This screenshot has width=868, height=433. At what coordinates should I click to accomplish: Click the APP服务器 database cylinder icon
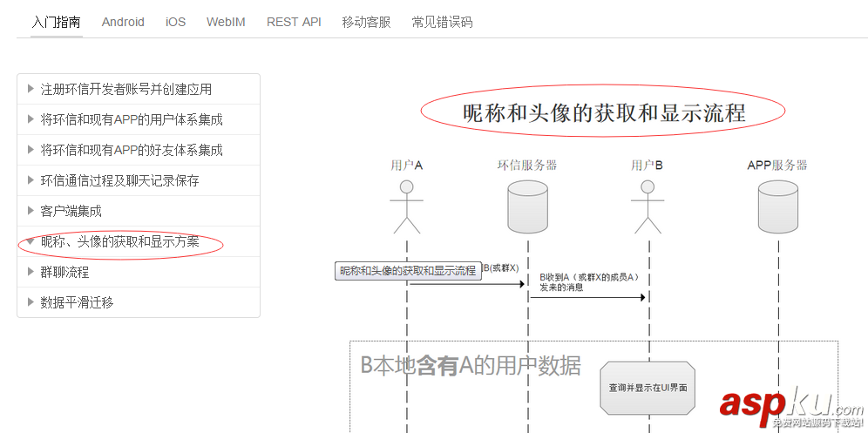coord(777,206)
